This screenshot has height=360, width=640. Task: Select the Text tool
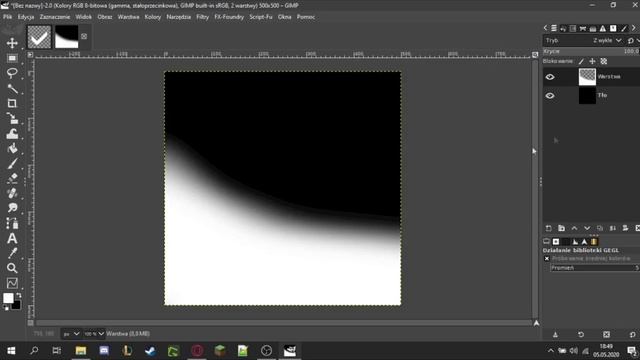click(x=12, y=238)
